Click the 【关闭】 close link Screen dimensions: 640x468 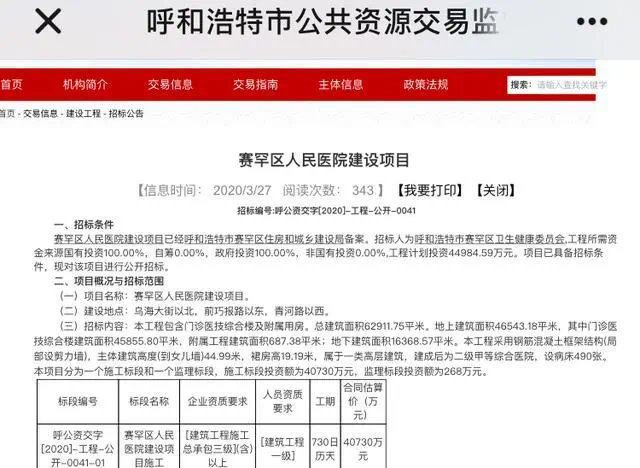(x=496, y=190)
